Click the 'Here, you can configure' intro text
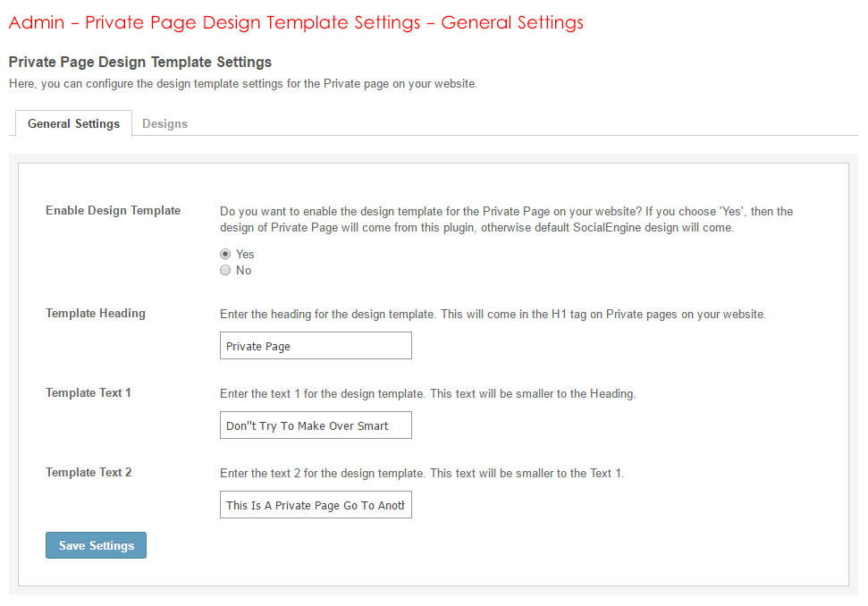 (243, 84)
